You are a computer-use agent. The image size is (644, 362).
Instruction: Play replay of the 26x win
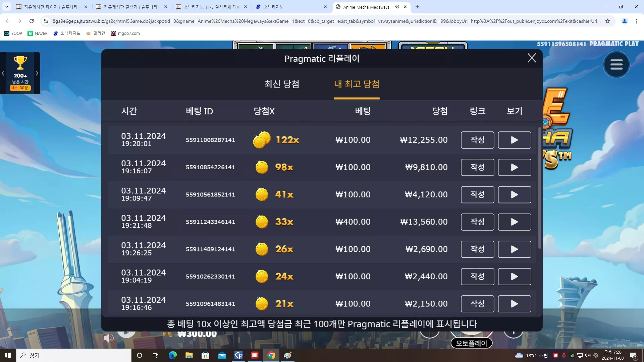click(514, 249)
